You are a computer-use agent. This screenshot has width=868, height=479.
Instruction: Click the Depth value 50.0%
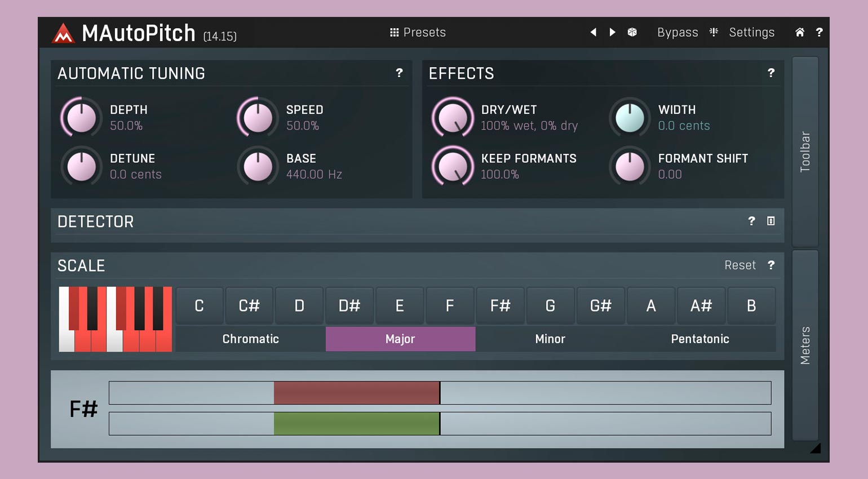click(126, 126)
